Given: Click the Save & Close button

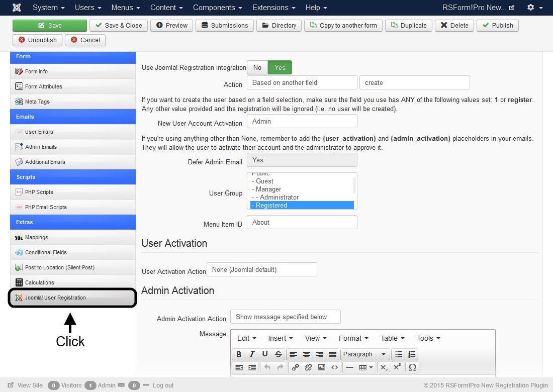Looking at the screenshot, I should pyautogui.click(x=119, y=26).
